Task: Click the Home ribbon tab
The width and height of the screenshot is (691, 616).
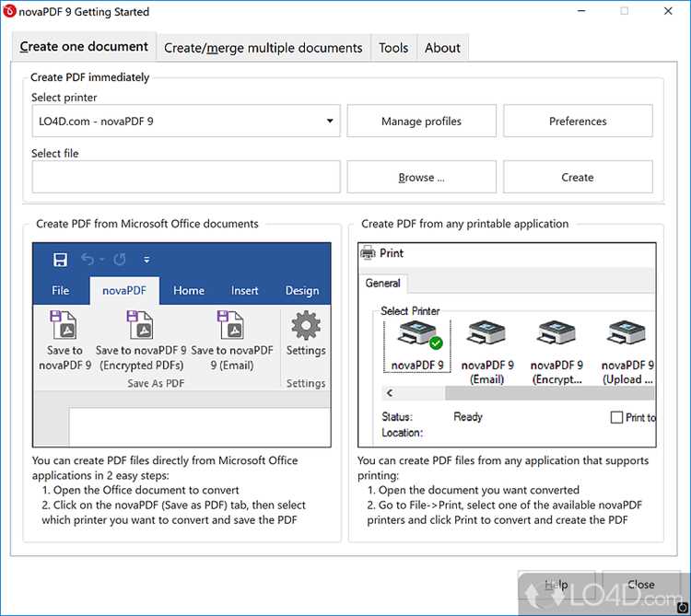Action: coord(189,291)
